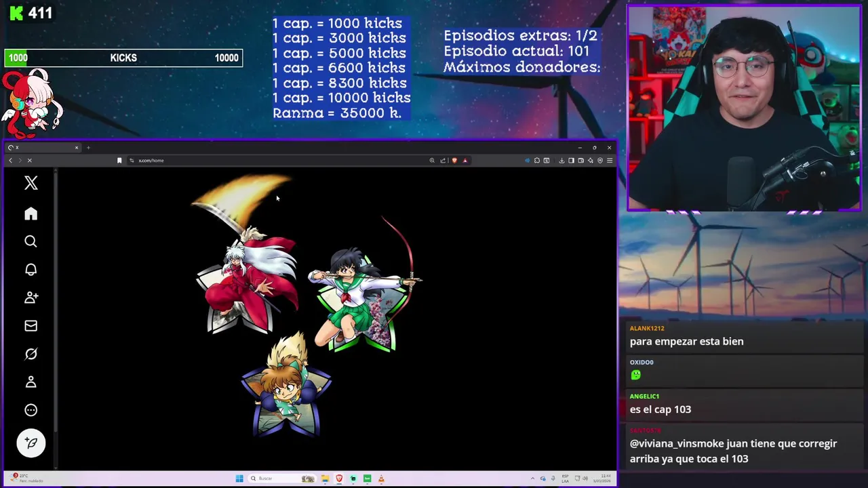Image resolution: width=868 pixels, height=488 pixels.
Task: Click the 'Episodios extras: 1/2' text
Action: (x=521, y=35)
